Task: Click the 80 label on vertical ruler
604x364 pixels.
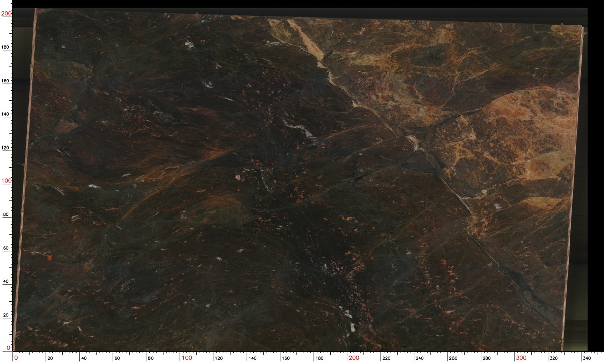Action: tap(6, 215)
